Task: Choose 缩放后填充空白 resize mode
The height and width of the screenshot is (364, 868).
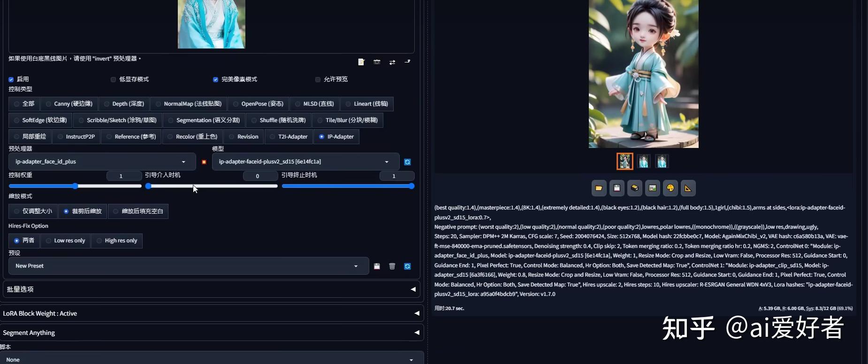Action: point(138,211)
